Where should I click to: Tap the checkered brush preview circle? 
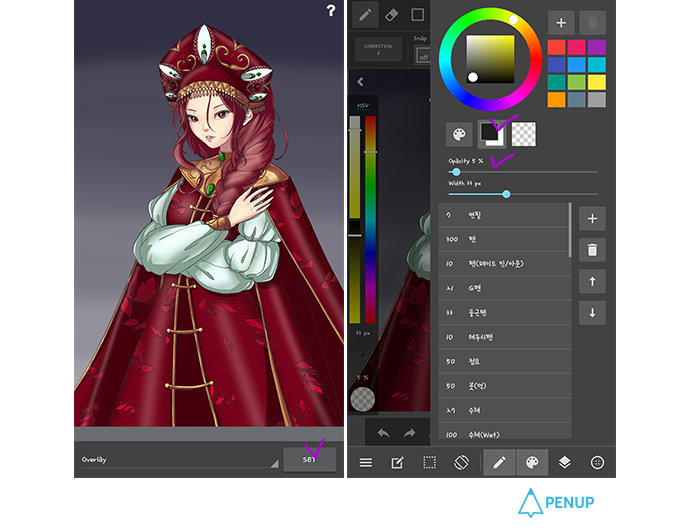[363, 399]
